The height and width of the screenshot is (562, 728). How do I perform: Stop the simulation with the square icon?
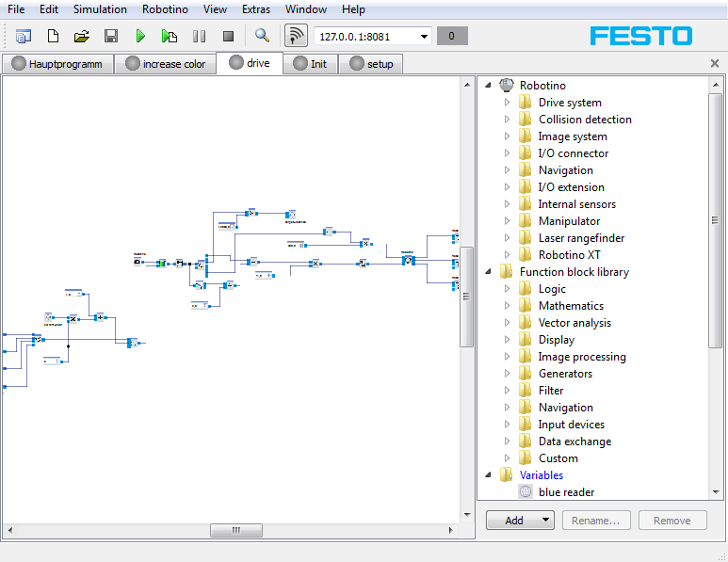coord(228,36)
